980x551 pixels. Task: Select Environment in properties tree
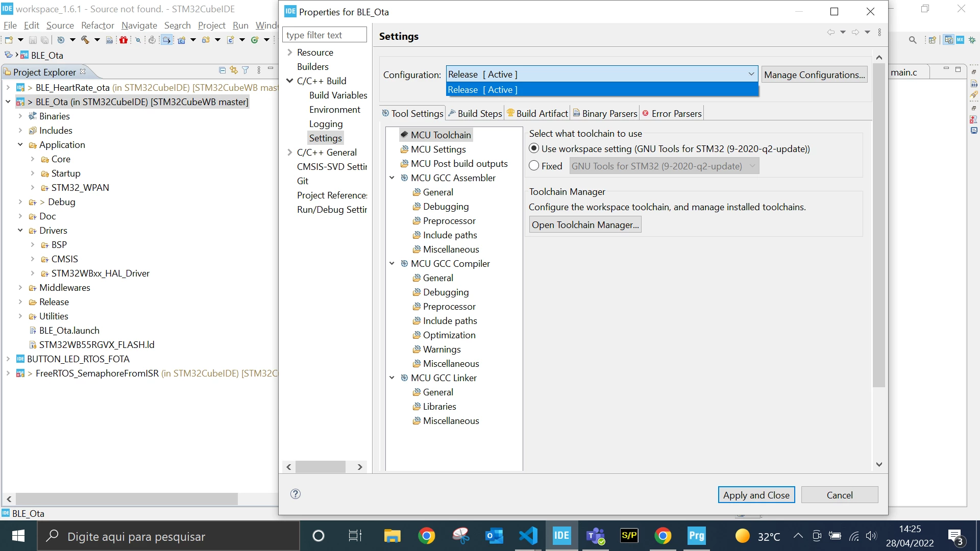pos(334,110)
